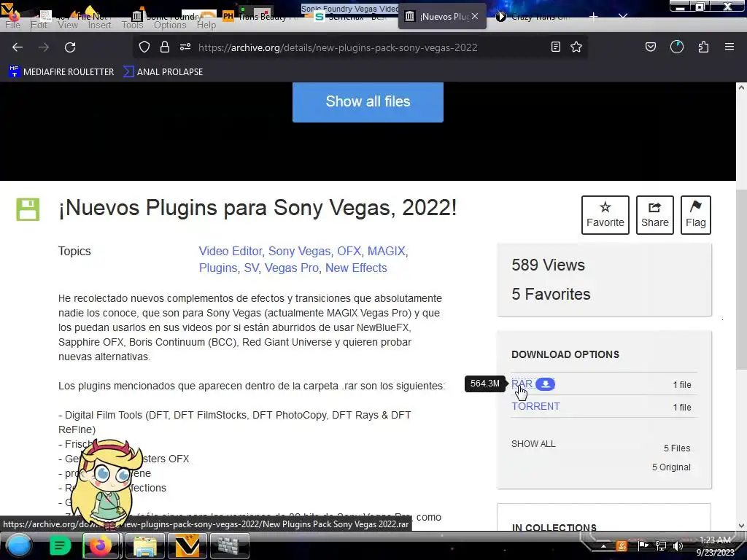The image size is (747, 560).
Task: Switch to the Trans Beauty tab
Action: click(x=263, y=17)
